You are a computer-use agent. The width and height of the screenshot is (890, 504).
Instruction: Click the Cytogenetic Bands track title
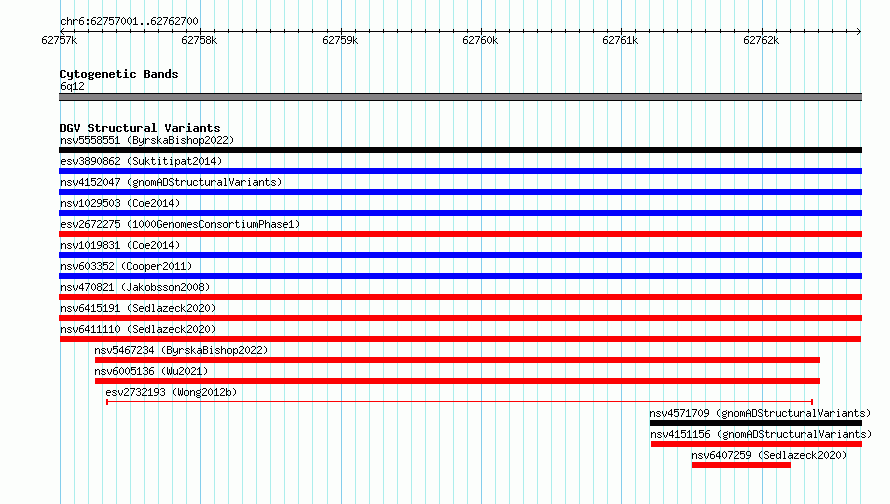click(119, 74)
